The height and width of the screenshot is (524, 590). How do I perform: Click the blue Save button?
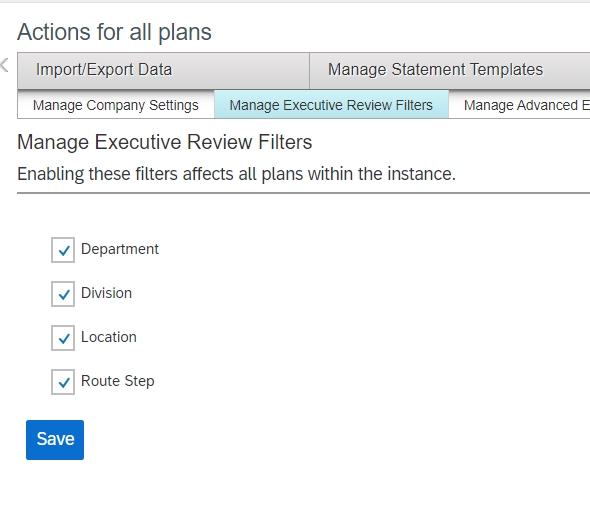pos(55,440)
